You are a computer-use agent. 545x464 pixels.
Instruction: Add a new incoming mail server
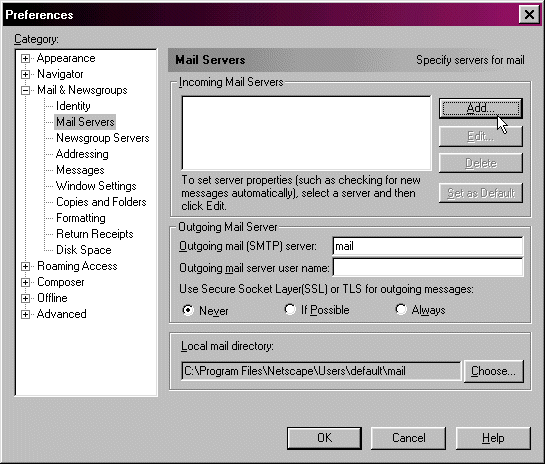click(x=480, y=108)
